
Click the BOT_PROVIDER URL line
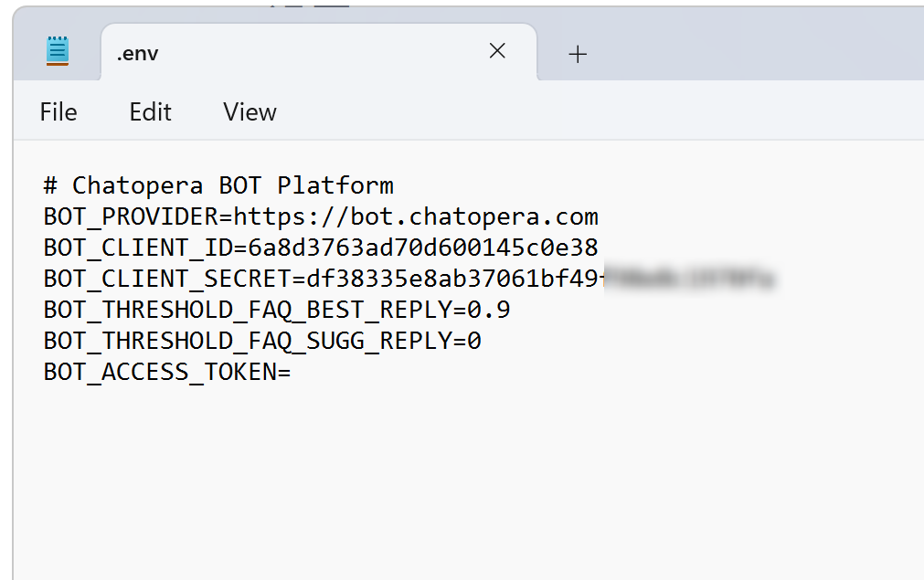click(321, 216)
